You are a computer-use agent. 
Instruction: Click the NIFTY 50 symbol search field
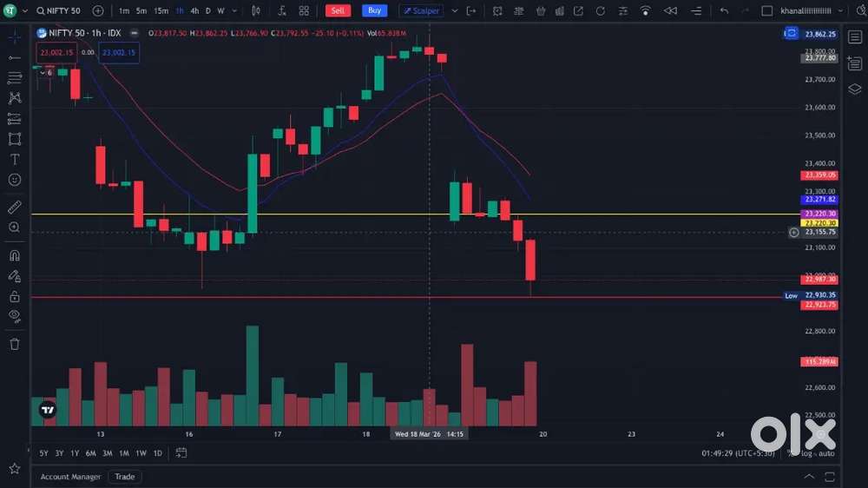click(58, 10)
